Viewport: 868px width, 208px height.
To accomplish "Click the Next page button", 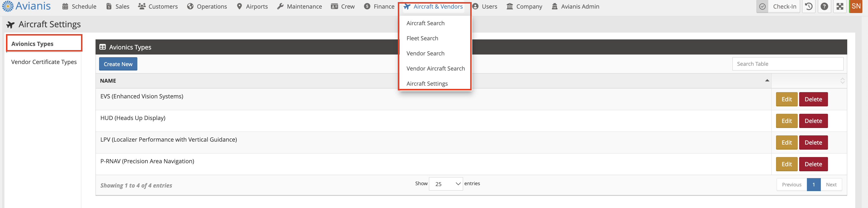I will (831, 184).
